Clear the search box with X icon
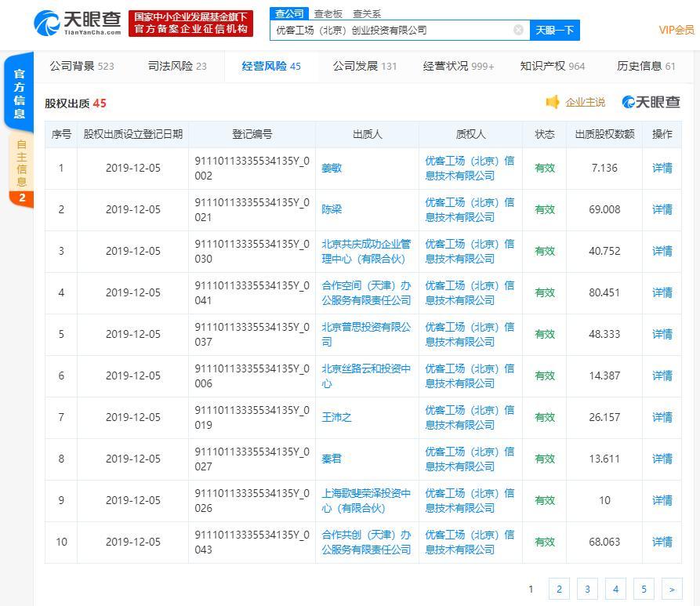Screen dimensions: 700x606 (518, 30)
